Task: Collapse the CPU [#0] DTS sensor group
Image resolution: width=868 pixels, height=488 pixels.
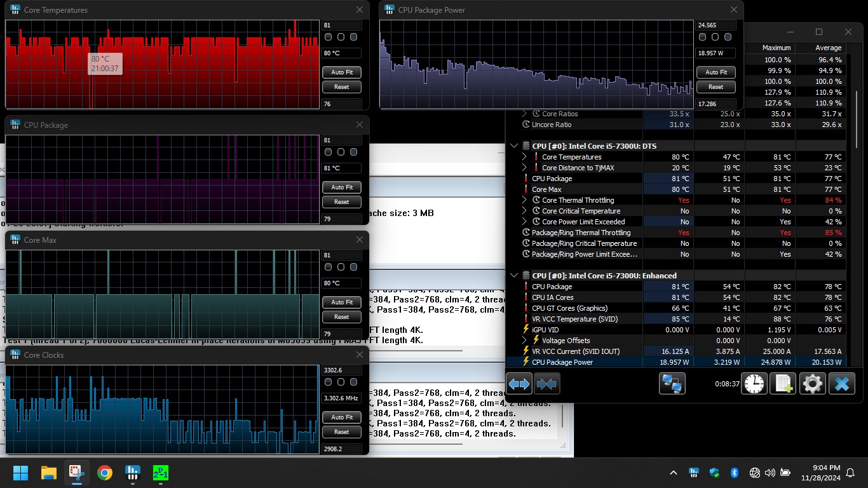Action: click(514, 146)
